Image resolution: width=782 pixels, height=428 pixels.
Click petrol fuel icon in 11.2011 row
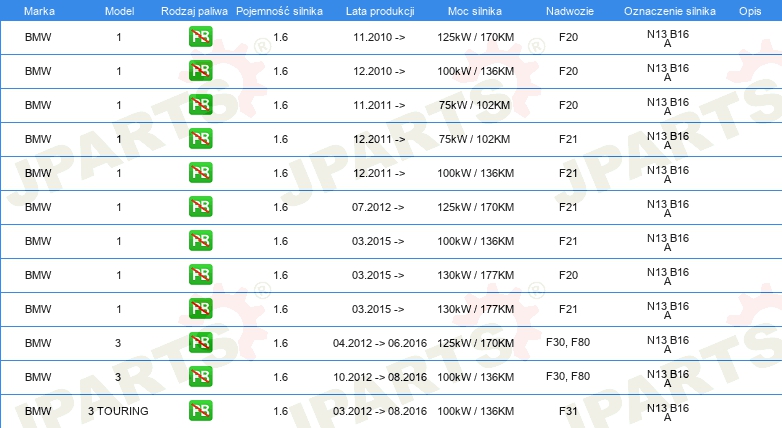coord(200,105)
